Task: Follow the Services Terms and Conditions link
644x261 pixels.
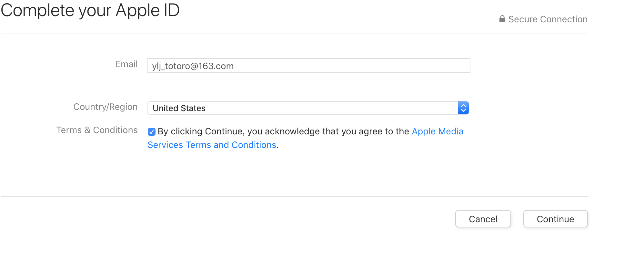Action: coord(212,145)
